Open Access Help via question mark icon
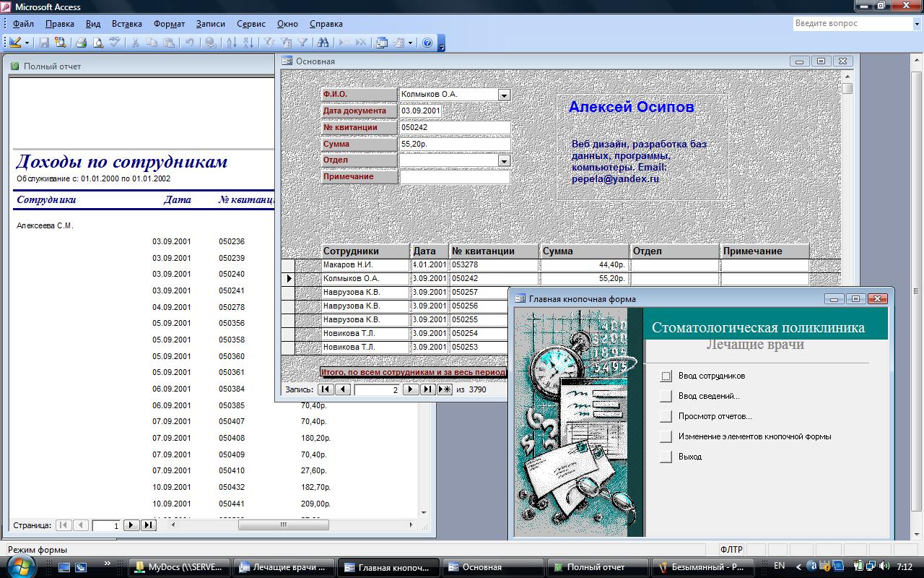 (427, 43)
